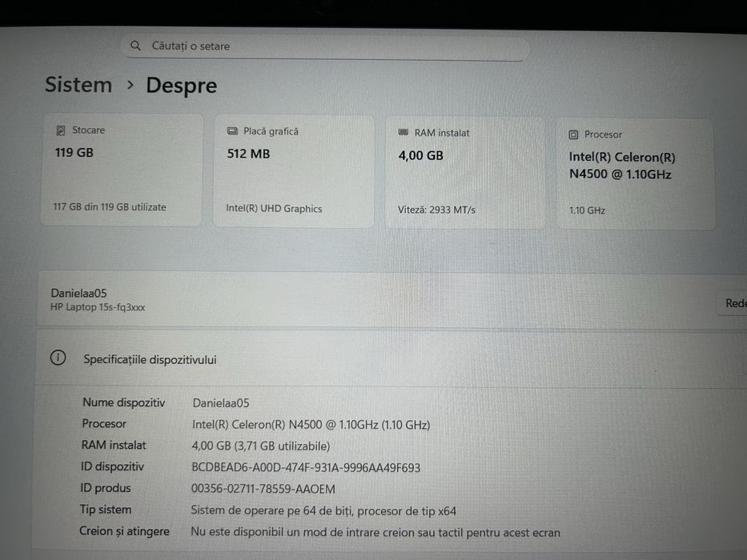This screenshot has height=560, width=747.
Task: Open the RAM instalat card
Action: 465,173
